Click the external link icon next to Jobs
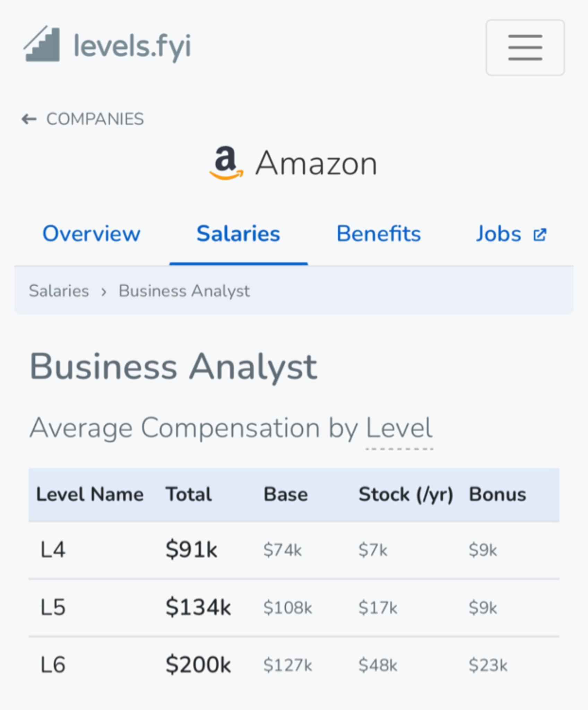Viewport: 588px width, 710px height. tap(540, 235)
